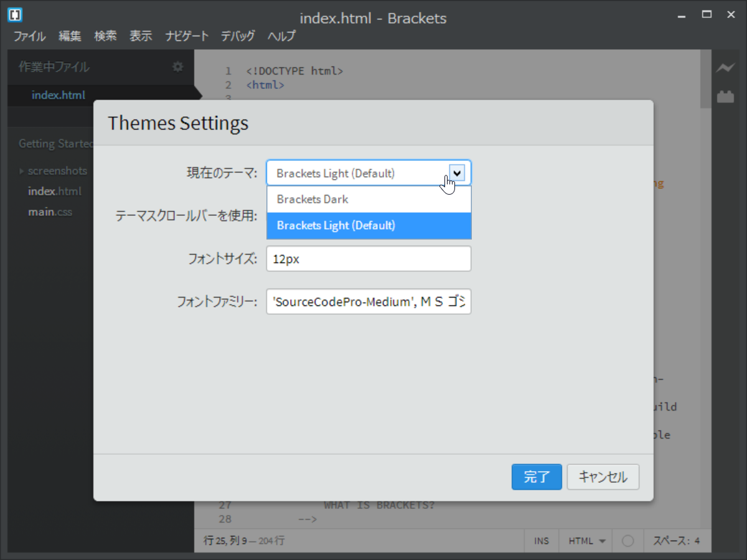Select main.css in project tree
This screenshot has height=560, width=747.
50,212
